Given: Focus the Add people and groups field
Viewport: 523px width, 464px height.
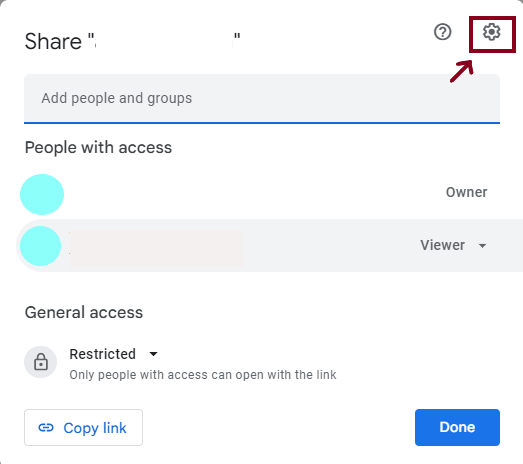Looking at the screenshot, I should pos(262,99).
